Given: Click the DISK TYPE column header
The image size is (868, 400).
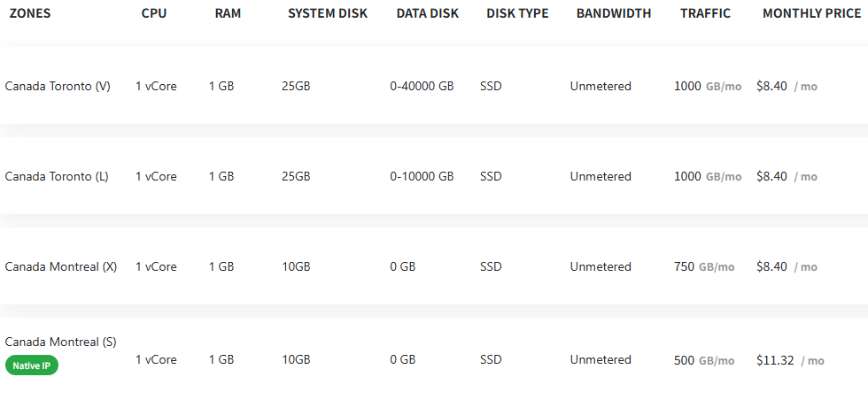Looking at the screenshot, I should click(x=517, y=14).
